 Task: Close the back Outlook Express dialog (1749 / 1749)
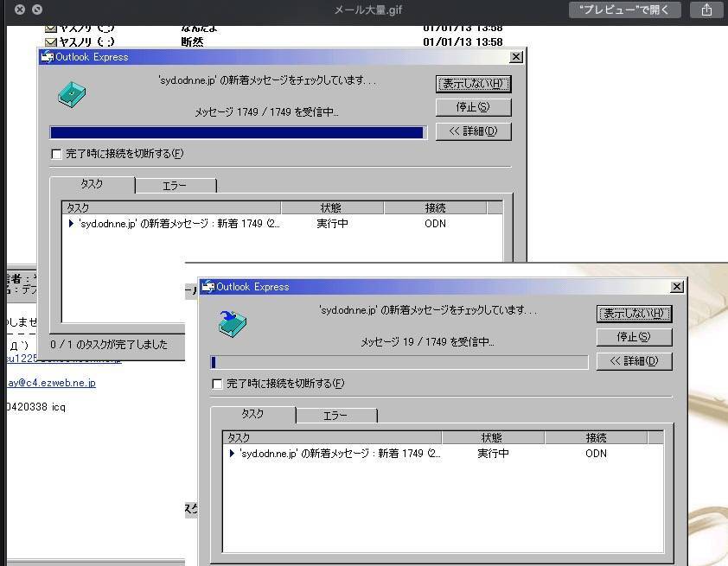click(516, 57)
